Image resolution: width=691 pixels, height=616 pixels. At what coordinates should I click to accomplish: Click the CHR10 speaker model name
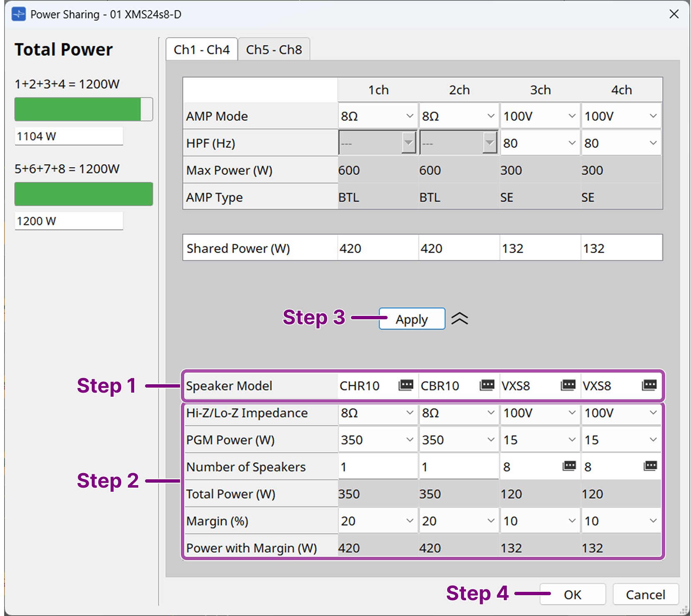[x=359, y=386]
